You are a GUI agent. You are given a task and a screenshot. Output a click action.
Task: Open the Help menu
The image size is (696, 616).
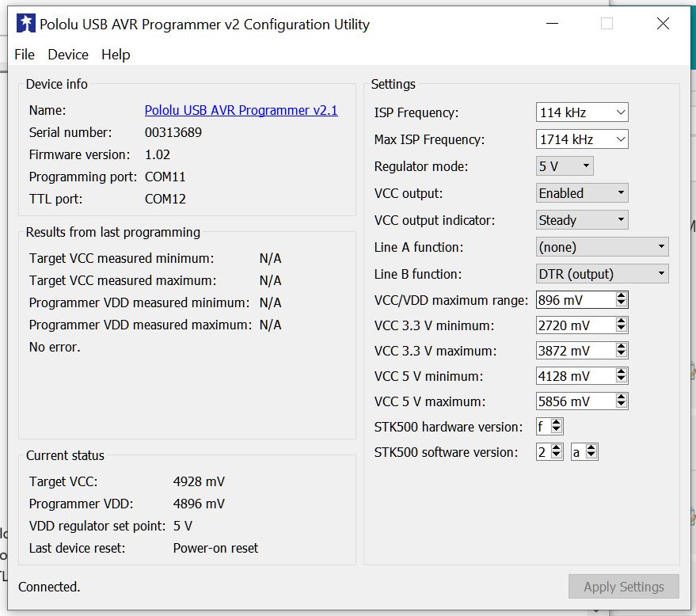coord(116,55)
